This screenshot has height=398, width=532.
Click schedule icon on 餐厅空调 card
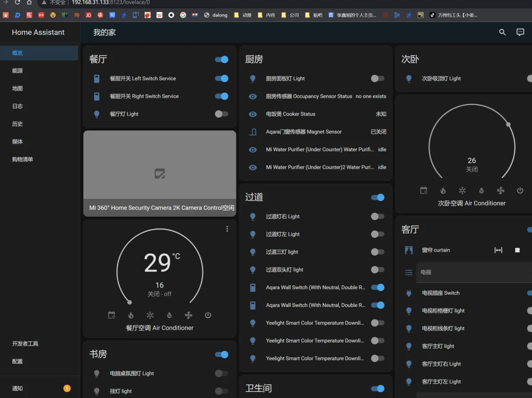(x=112, y=315)
